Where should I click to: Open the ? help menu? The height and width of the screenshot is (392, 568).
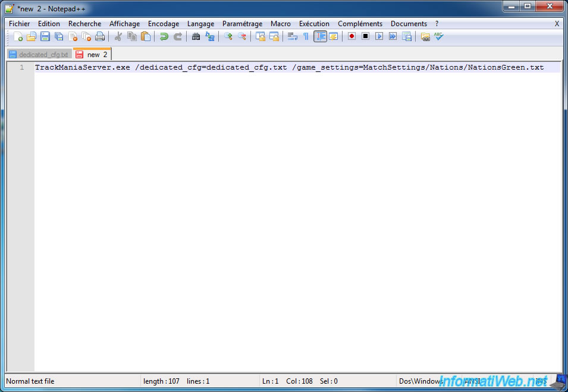point(437,24)
